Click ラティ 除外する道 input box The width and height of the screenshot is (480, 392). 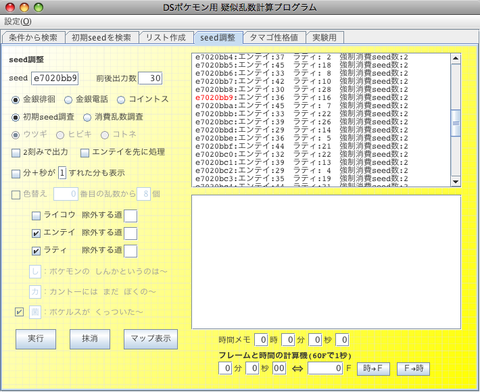(130, 251)
